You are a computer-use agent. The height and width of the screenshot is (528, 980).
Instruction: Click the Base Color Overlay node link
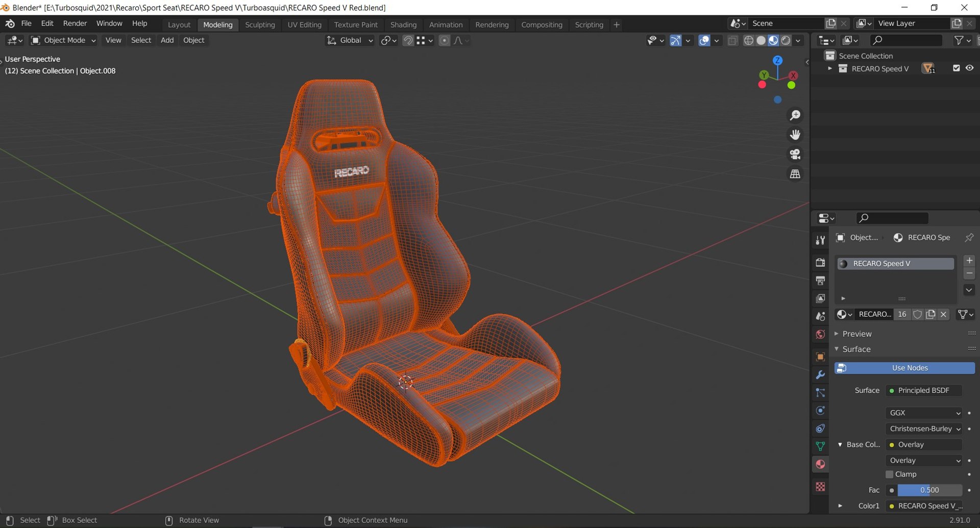[x=924, y=444]
